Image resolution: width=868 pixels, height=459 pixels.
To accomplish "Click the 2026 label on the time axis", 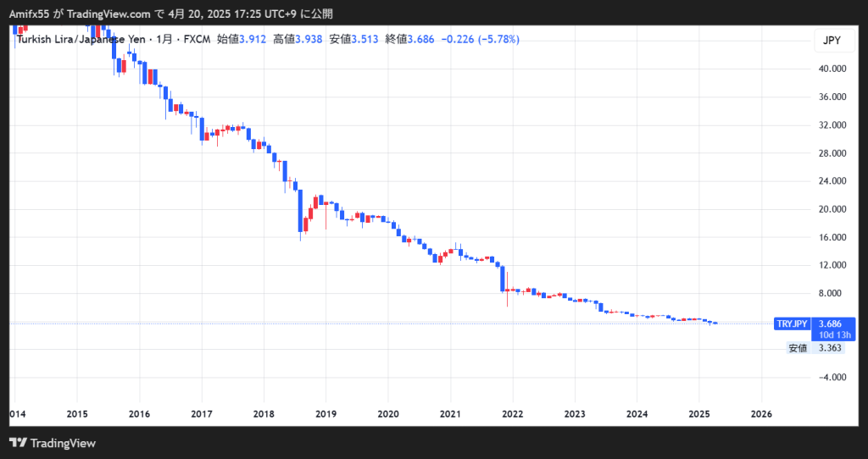I will tap(761, 414).
